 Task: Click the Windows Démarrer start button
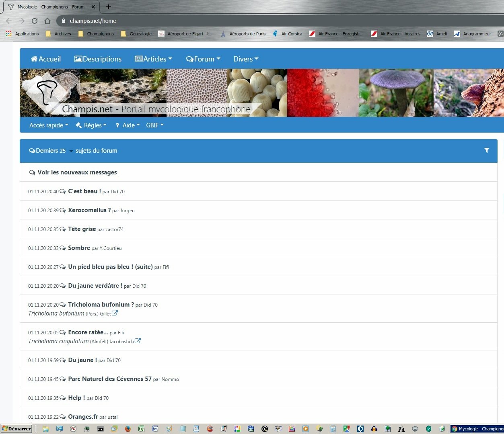[x=16, y=429]
